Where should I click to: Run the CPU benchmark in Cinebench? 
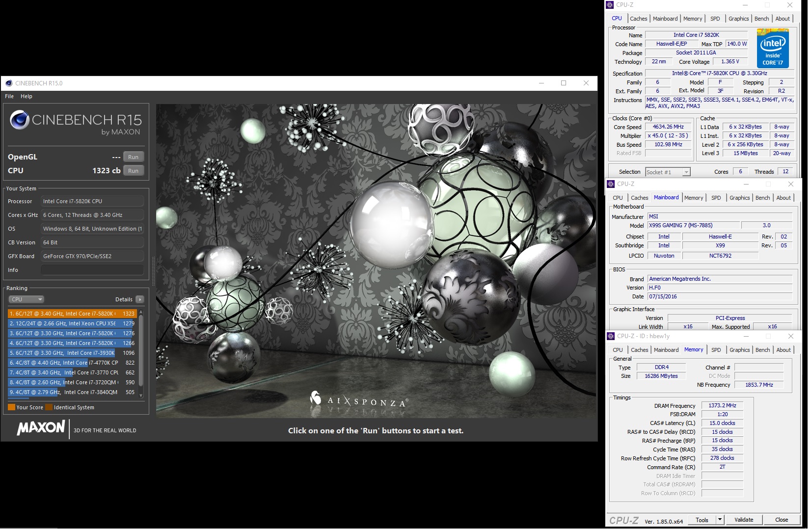(133, 171)
